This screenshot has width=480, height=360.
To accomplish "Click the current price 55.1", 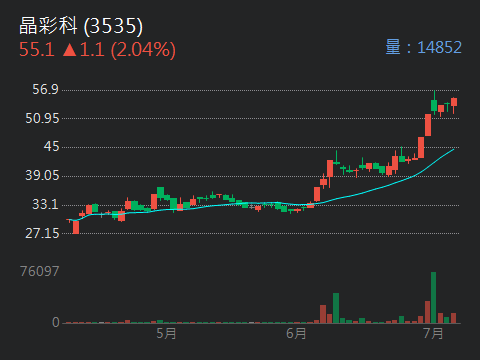I will [x=37, y=50].
